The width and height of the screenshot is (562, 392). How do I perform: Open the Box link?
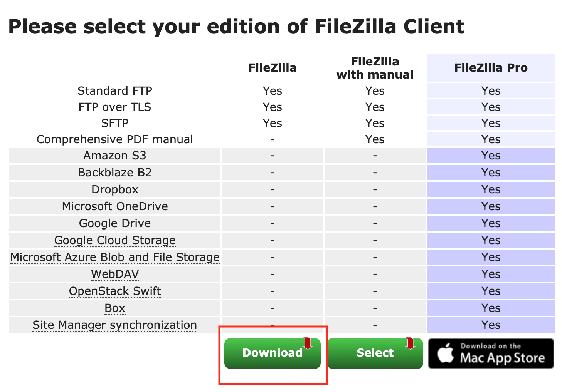click(x=114, y=308)
